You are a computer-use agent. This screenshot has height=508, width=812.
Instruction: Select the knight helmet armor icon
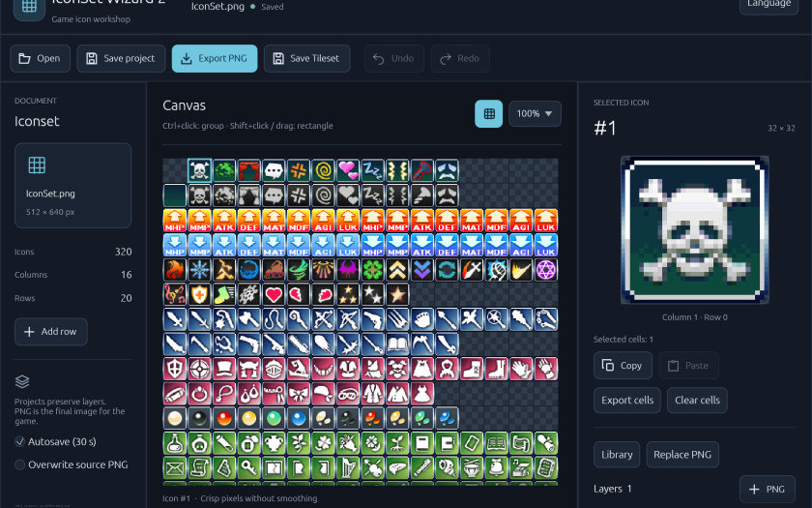pos(274,369)
